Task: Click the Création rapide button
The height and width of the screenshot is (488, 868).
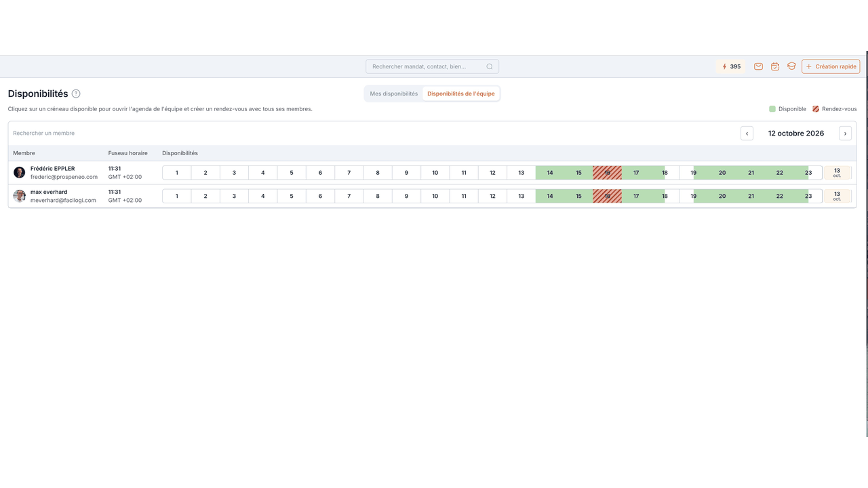Action: point(831,66)
